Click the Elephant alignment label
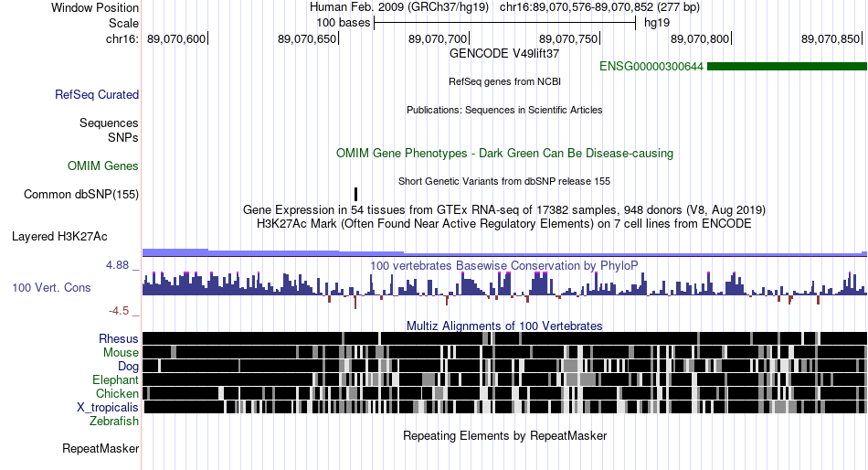This screenshot has width=868, height=470. (115, 379)
